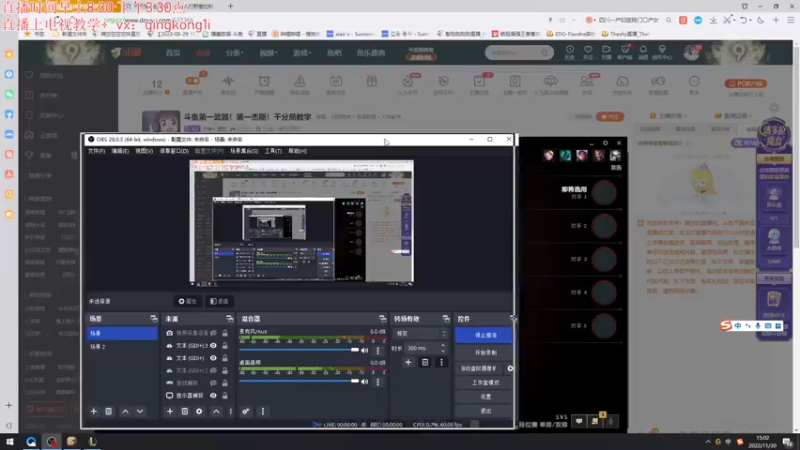The width and height of the screenshot is (800, 450).
Task: Open OBS 帮助(H) menu
Action: (x=297, y=151)
